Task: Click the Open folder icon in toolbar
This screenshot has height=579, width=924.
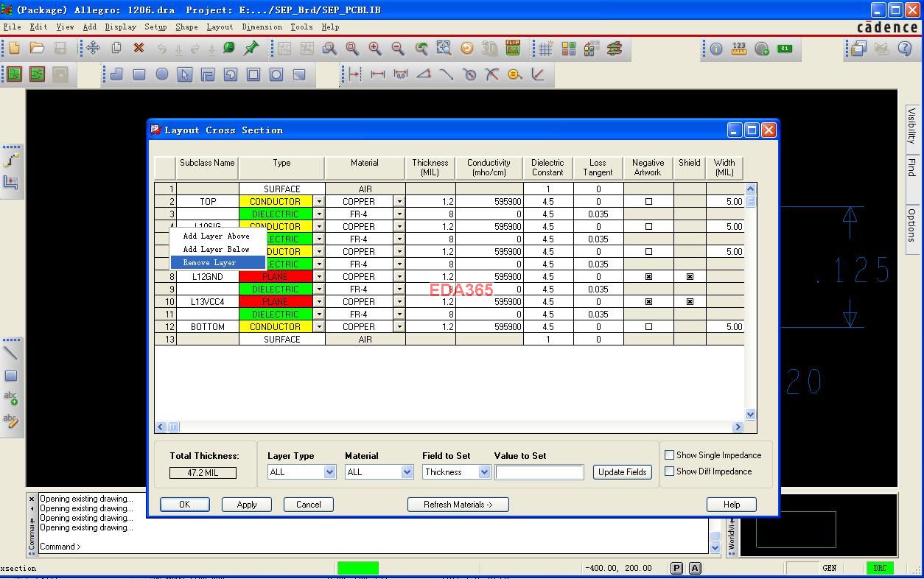Action: point(37,49)
